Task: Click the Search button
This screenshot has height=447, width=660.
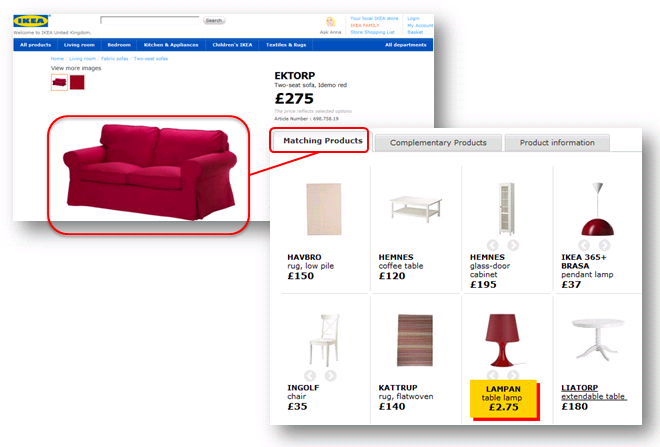Action: coord(214,20)
